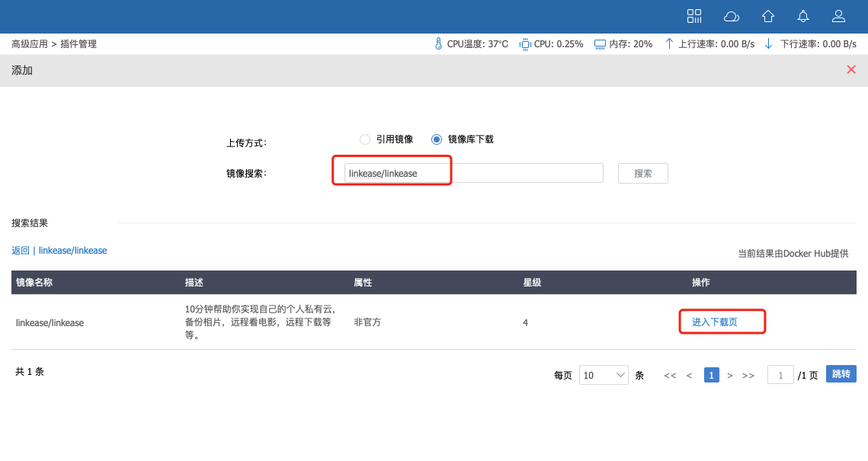Click the 返回 link
Viewport: 868px width, 461px height.
[x=21, y=251]
